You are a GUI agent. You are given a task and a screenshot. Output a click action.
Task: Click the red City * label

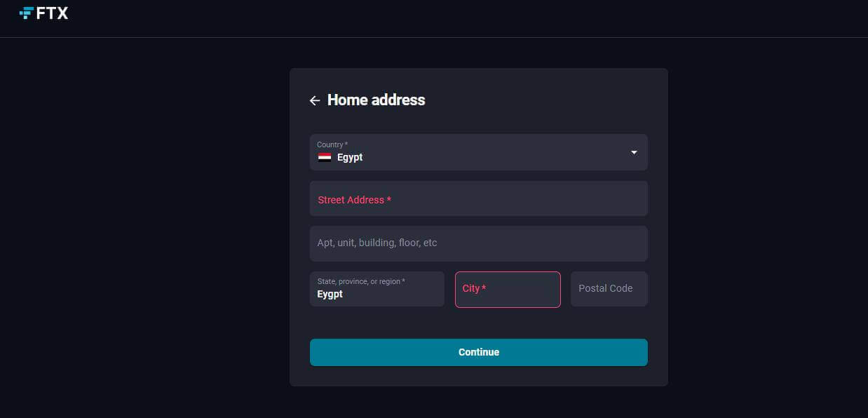[x=474, y=288]
